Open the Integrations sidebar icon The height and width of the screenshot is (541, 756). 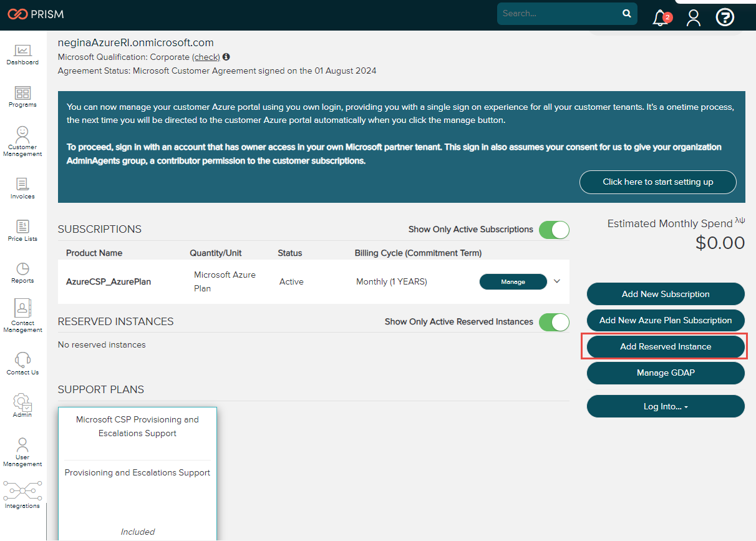(22, 492)
